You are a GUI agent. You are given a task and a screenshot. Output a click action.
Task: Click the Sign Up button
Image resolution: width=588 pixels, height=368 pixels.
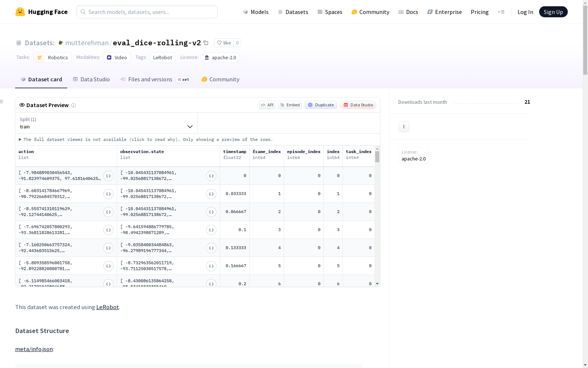click(553, 12)
